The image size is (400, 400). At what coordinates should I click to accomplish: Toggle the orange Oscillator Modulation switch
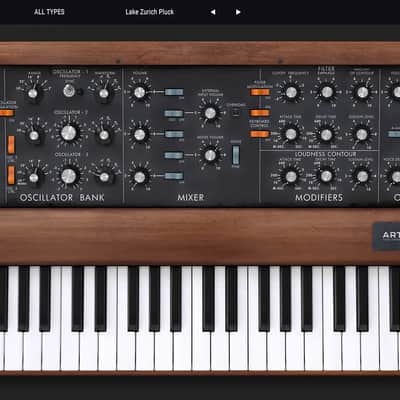6,113
